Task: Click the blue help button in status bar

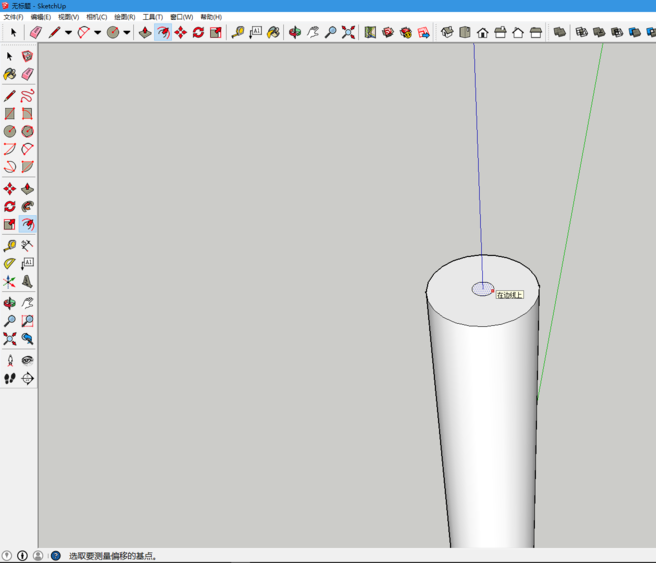Action: click(56, 556)
